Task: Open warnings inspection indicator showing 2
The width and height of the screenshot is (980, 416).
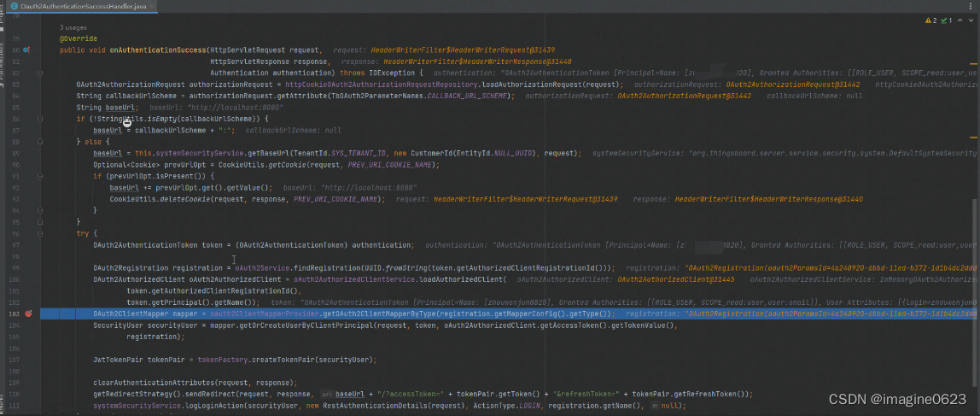Action: (930, 21)
